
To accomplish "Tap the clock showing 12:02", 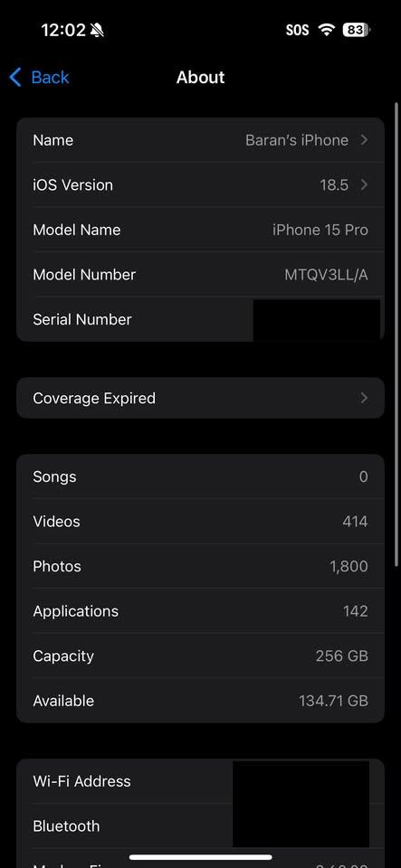I will click(x=63, y=30).
